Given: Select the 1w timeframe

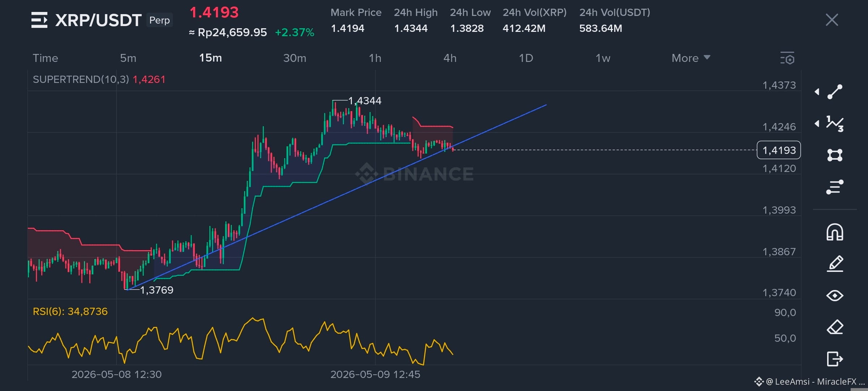Looking at the screenshot, I should coord(603,58).
